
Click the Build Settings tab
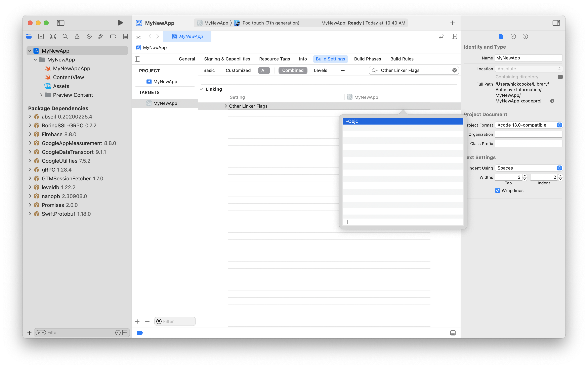(330, 59)
